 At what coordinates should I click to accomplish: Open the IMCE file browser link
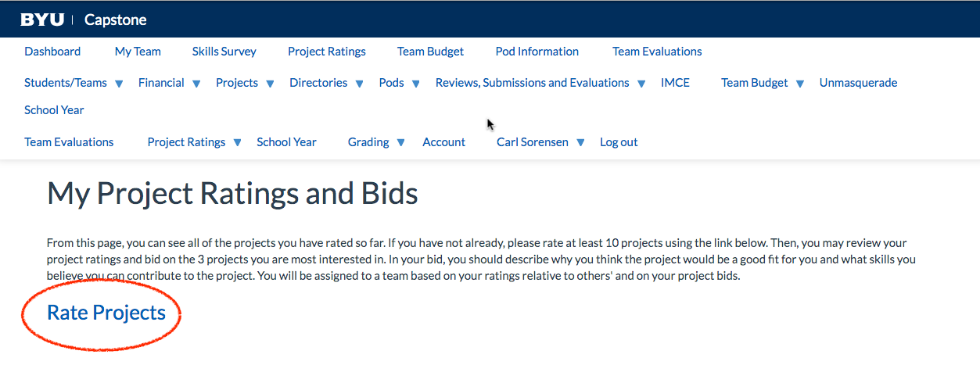pos(675,83)
